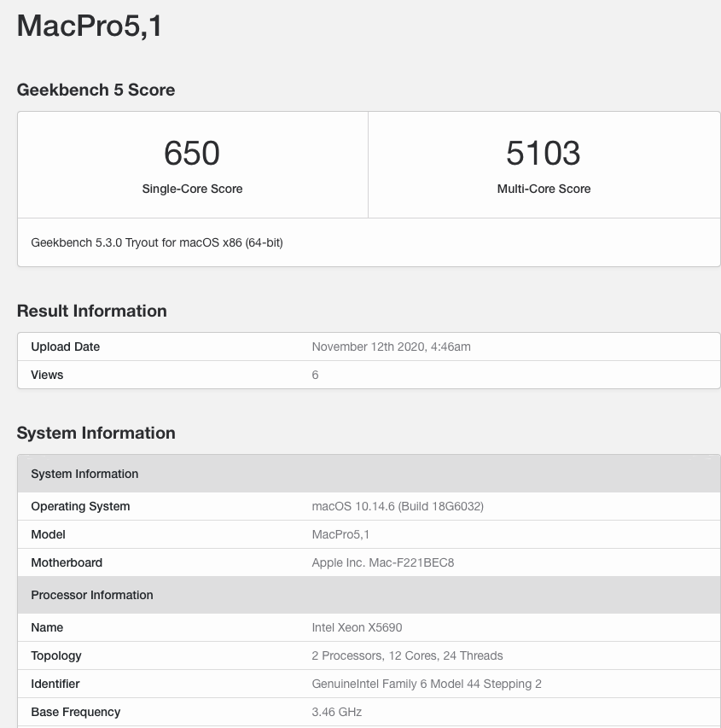The image size is (721, 728).
Task: Click the Views row label
Action: coord(47,375)
